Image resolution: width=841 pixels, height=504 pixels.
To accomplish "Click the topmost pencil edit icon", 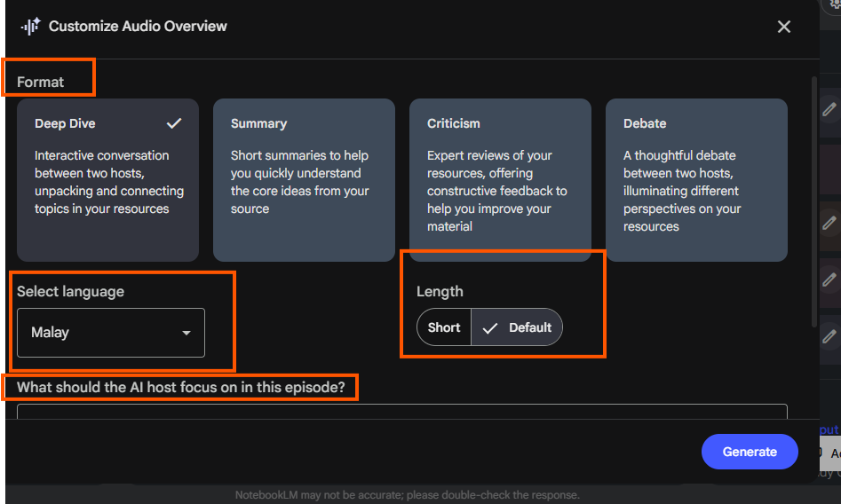I will click(829, 109).
